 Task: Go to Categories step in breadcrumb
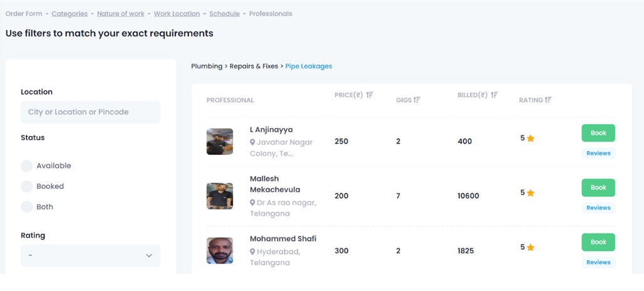pyautogui.click(x=70, y=13)
